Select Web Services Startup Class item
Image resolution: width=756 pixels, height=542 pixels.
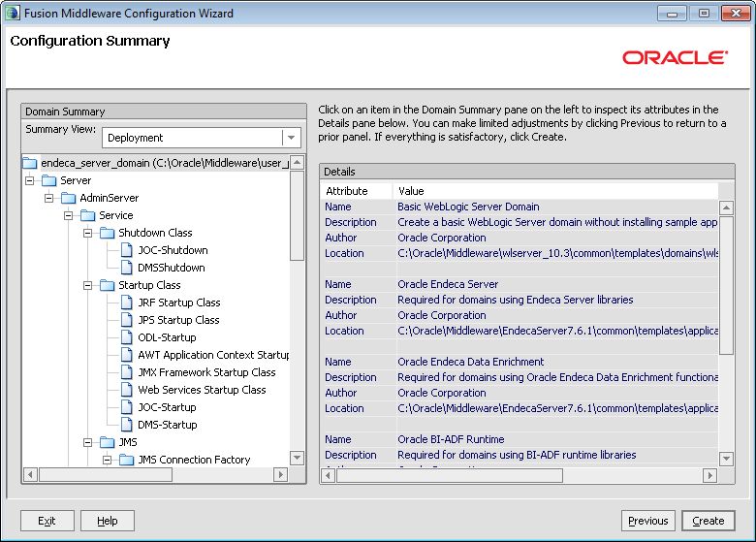pyautogui.click(x=202, y=390)
